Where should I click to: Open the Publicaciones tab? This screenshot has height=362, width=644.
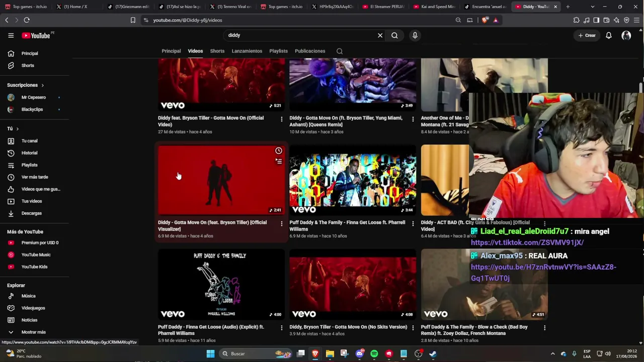pyautogui.click(x=310, y=51)
